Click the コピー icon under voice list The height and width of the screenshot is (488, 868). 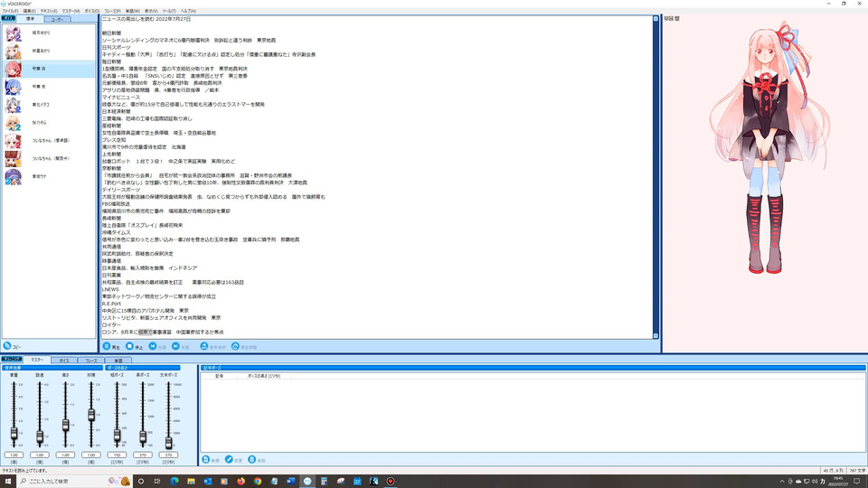7,346
